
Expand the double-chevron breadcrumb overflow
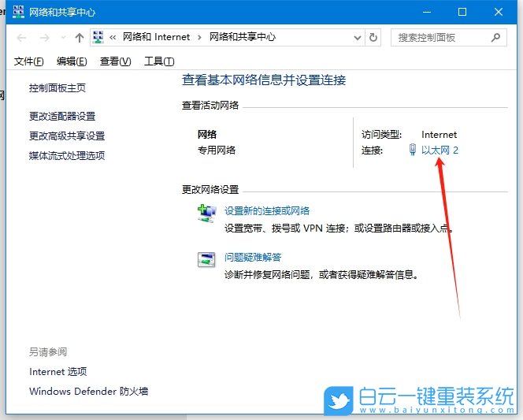point(113,37)
